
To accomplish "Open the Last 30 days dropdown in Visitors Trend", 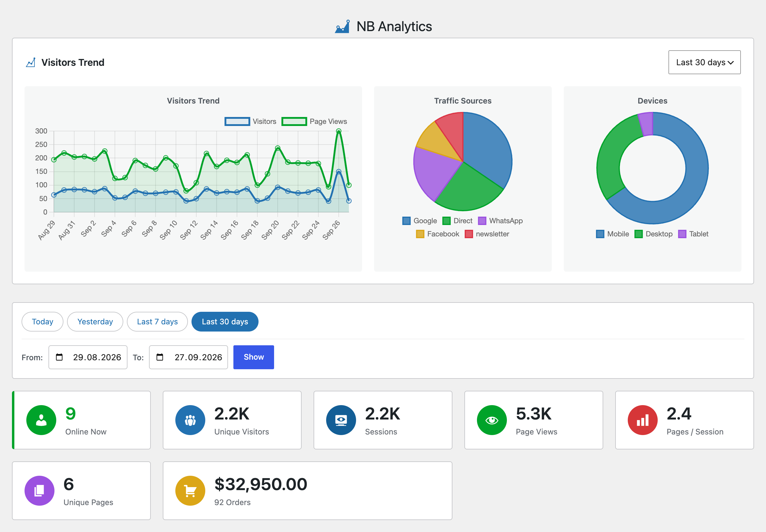I will pyautogui.click(x=704, y=62).
